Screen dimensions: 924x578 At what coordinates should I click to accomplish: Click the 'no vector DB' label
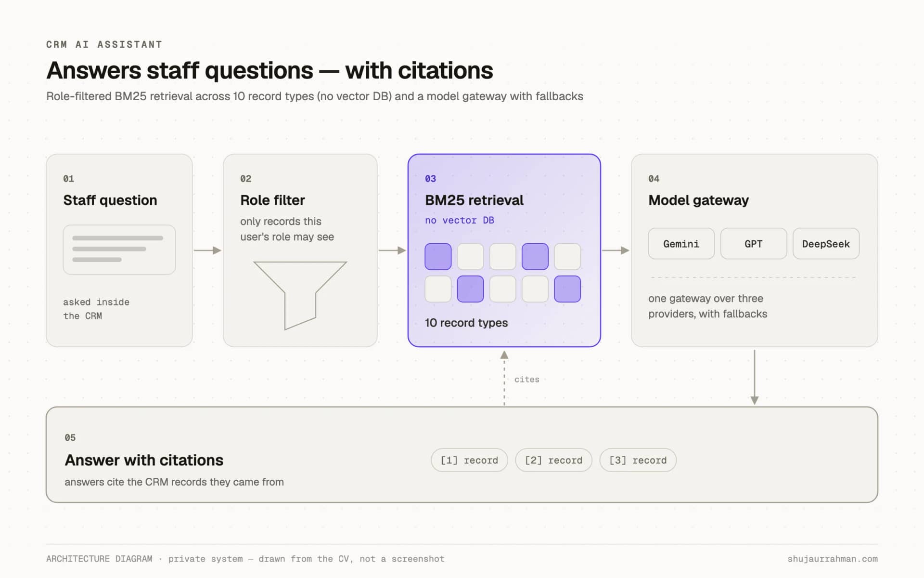(x=460, y=220)
